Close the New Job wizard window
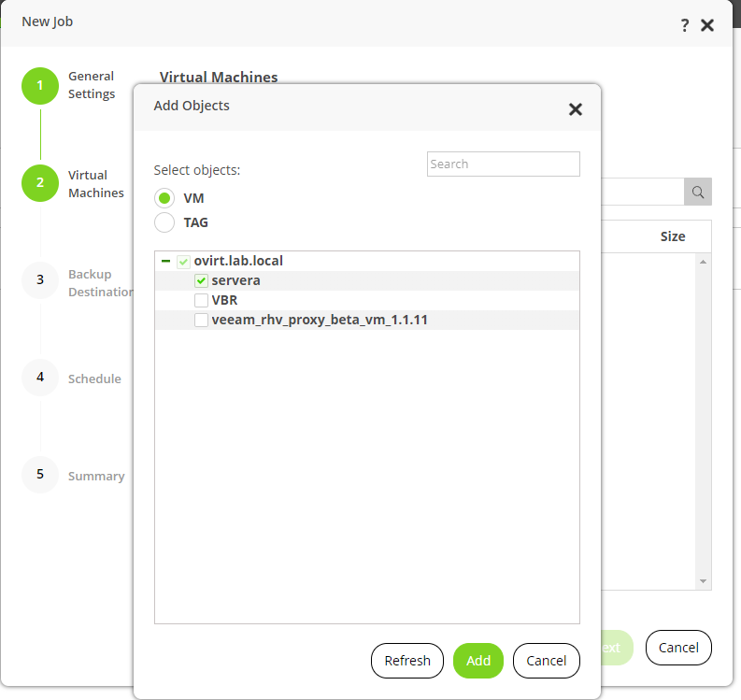The image size is (741, 700). pyautogui.click(x=707, y=26)
